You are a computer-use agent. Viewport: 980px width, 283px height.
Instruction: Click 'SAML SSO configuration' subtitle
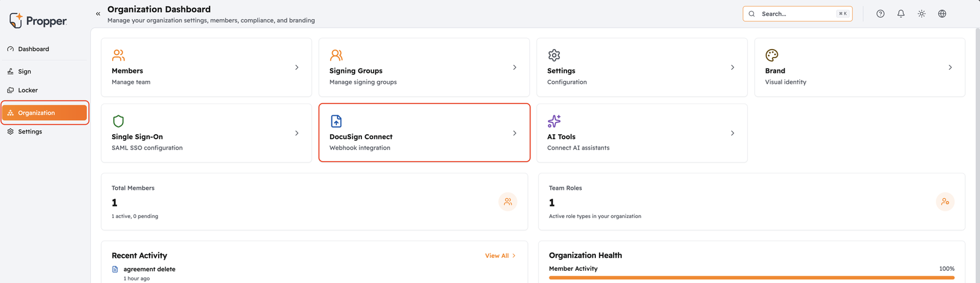147,148
